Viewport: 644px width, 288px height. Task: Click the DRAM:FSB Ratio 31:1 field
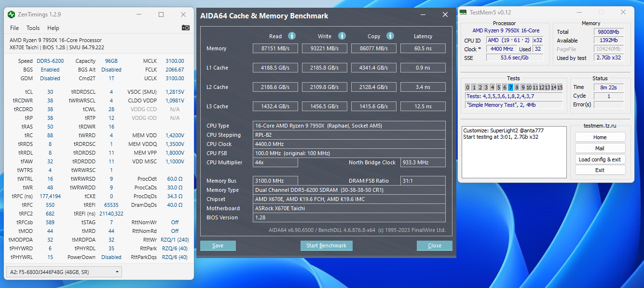tap(423, 181)
